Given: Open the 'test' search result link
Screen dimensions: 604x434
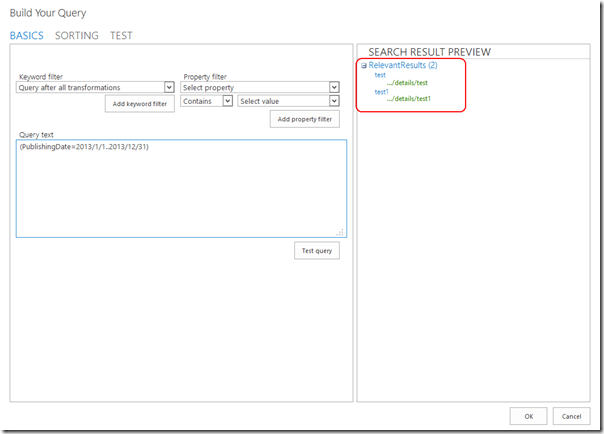Looking at the screenshot, I should [x=380, y=75].
